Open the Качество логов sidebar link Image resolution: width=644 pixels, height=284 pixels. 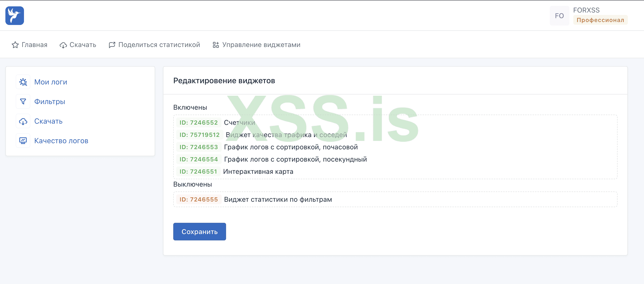61,141
